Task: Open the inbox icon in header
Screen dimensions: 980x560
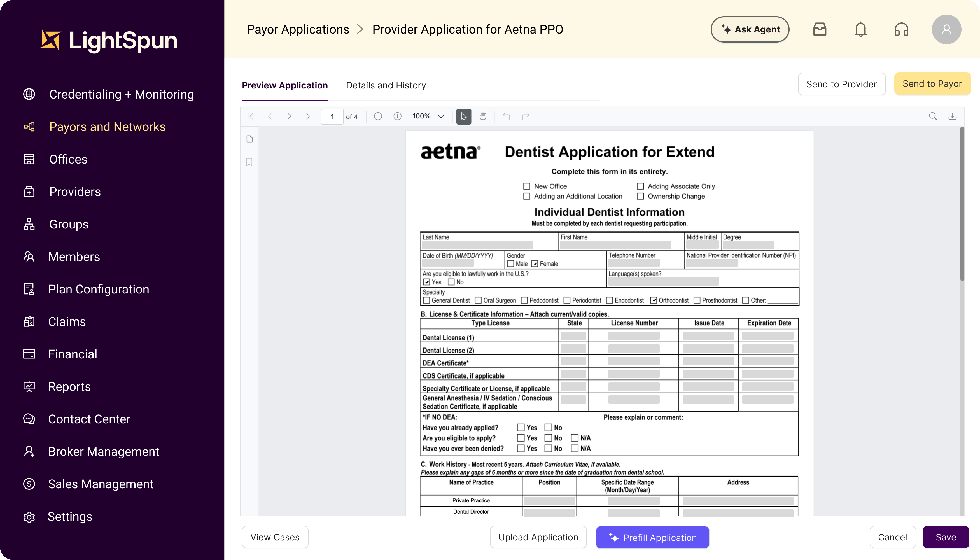Action: [820, 29]
